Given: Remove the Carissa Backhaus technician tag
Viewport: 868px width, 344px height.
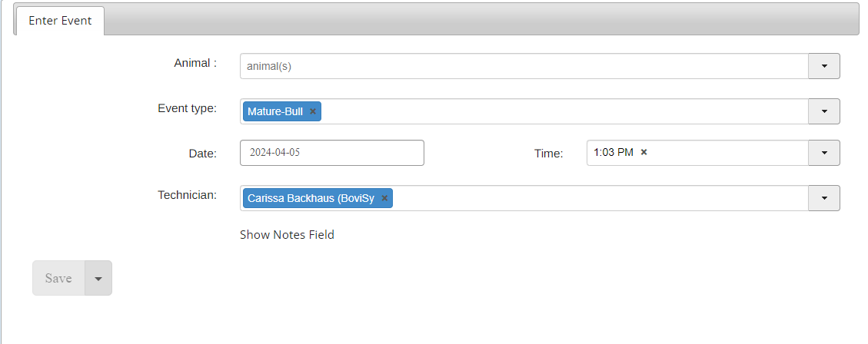Looking at the screenshot, I should [384, 198].
